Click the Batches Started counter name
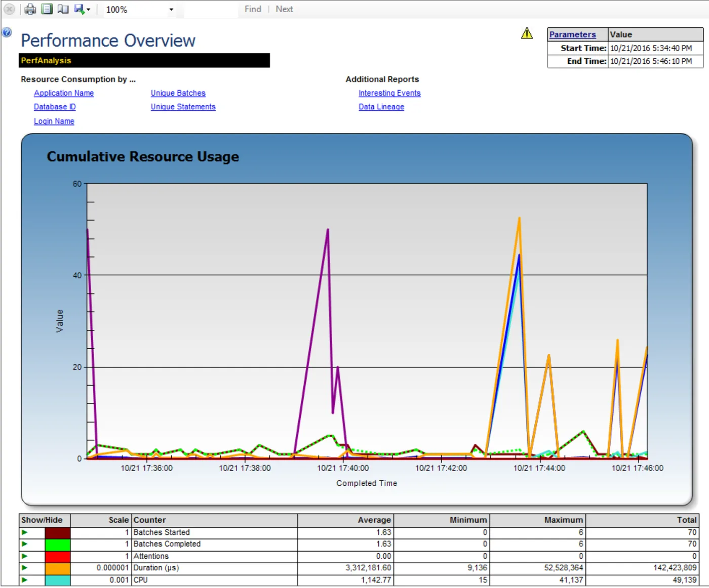Viewport: 709px width, 588px height. [x=162, y=532]
